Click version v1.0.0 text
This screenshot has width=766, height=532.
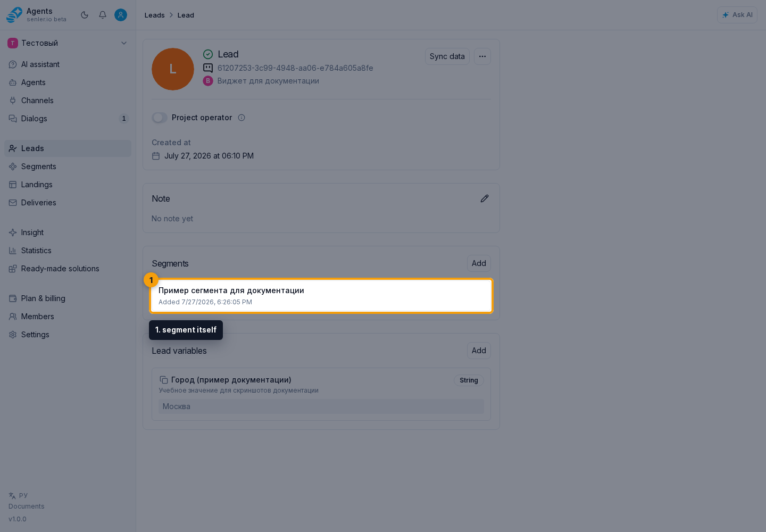click(18, 519)
